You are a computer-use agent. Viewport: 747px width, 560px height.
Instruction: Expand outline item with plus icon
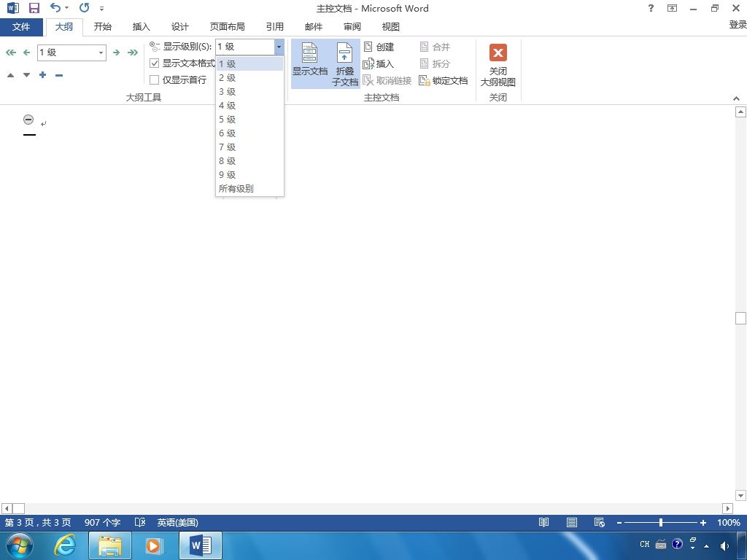click(43, 75)
